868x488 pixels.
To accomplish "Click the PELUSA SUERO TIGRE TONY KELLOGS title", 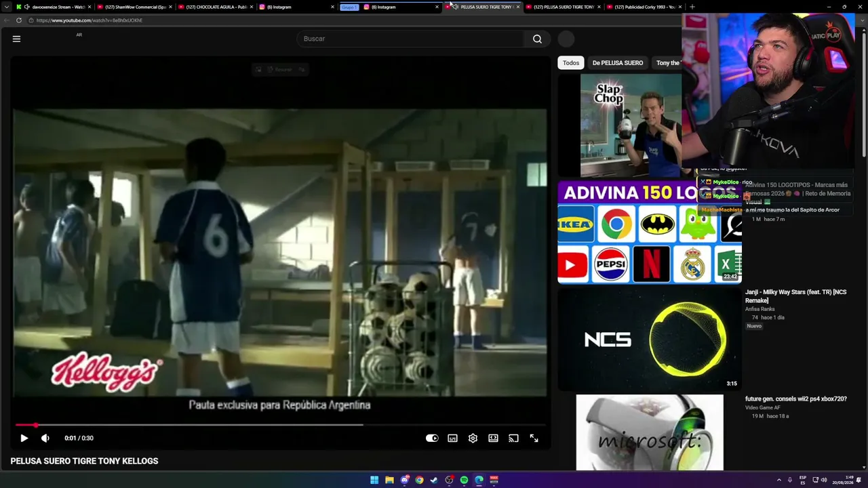I will 84,461.
